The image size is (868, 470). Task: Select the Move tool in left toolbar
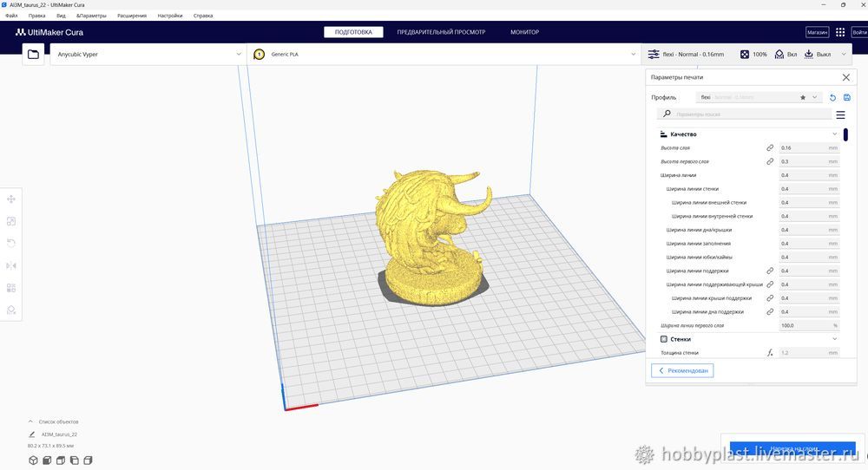11,199
